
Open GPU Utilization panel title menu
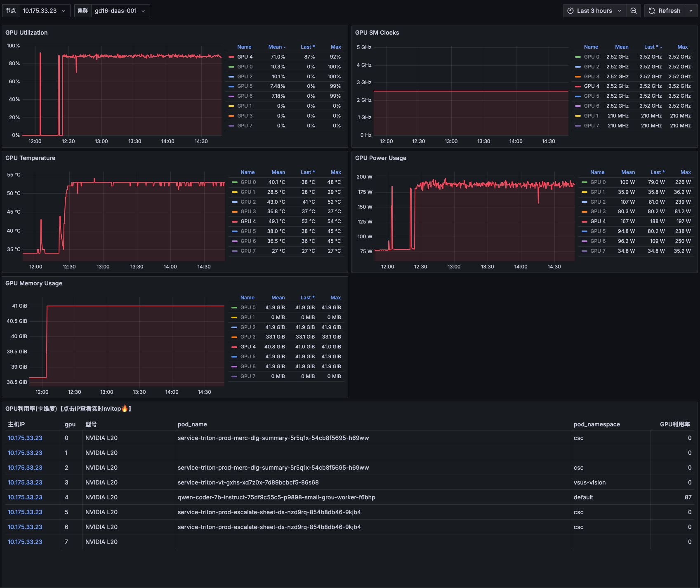pos(26,33)
